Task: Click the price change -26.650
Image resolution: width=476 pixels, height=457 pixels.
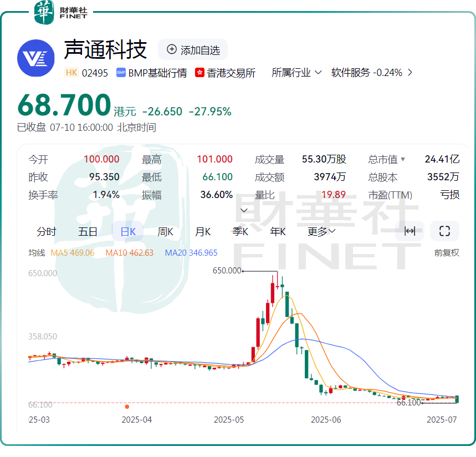Action: point(162,111)
